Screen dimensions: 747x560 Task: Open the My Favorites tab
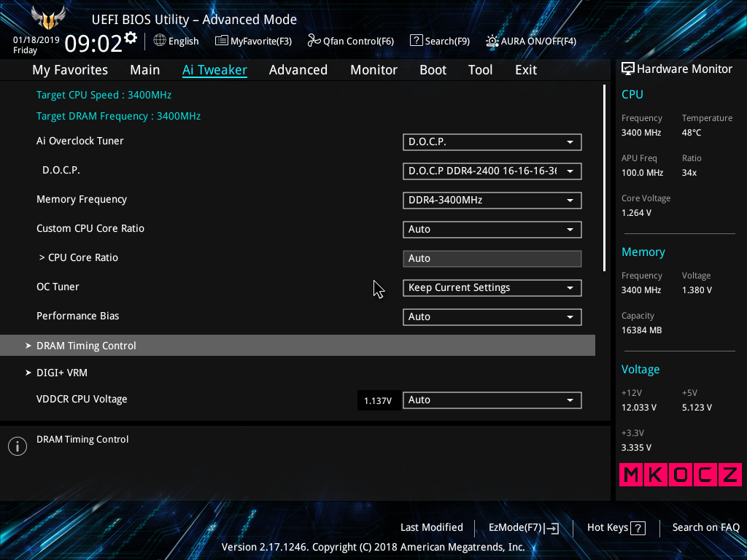pos(70,70)
